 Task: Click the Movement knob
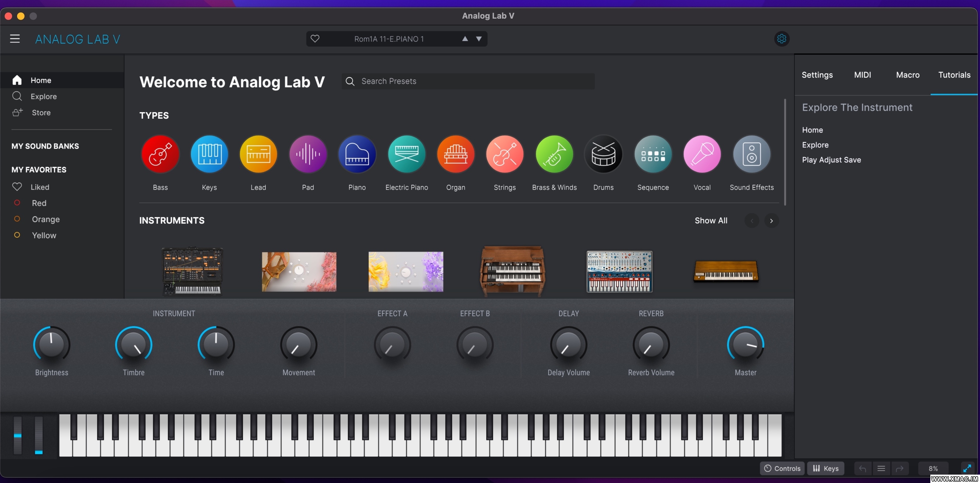click(x=299, y=344)
